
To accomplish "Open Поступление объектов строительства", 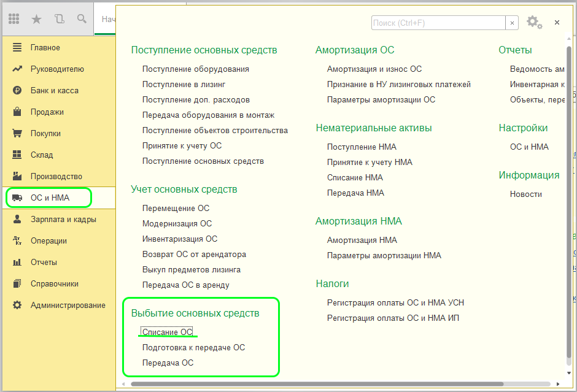I will (215, 130).
